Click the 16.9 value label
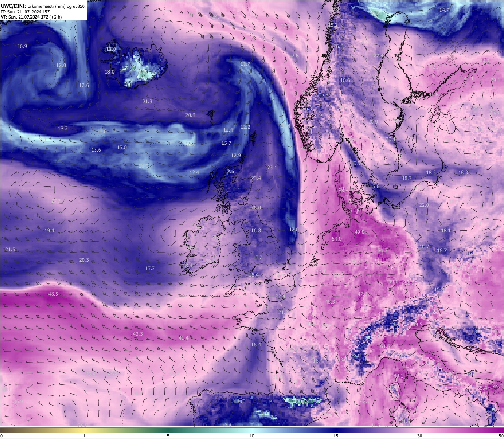Image resolution: width=504 pixels, height=439 pixels. tap(22, 46)
